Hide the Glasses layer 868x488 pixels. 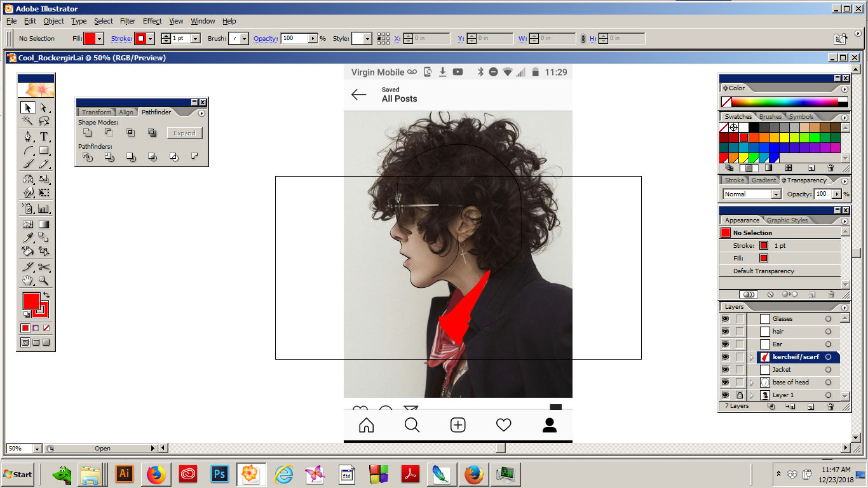(x=725, y=319)
